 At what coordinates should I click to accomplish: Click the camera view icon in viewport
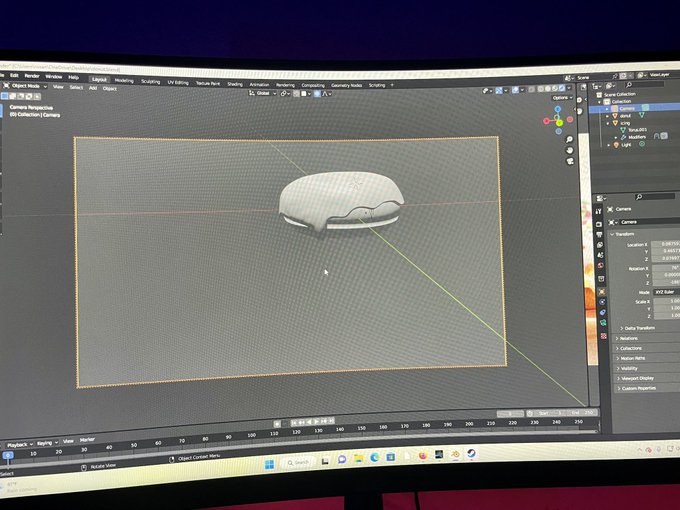[x=570, y=161]
